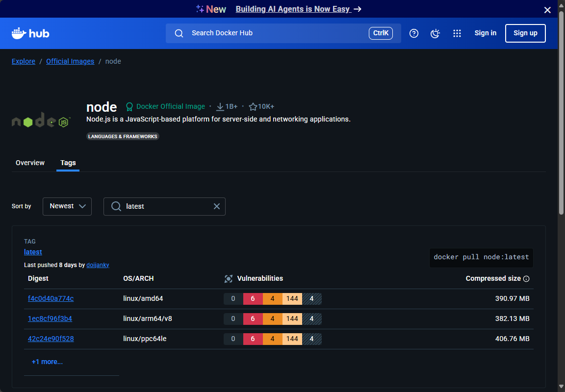
Task: Open the doijanky user profile link
Action: (98, 265)
